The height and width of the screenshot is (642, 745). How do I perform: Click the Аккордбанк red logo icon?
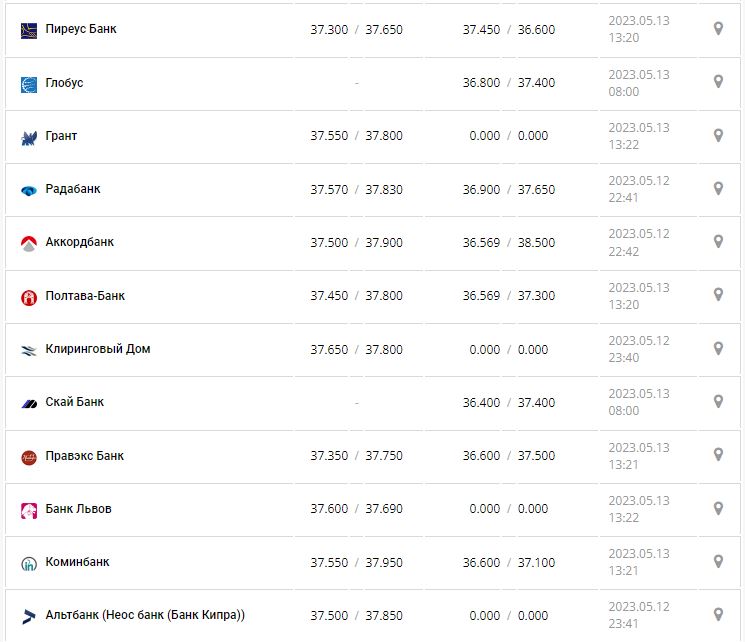[x=29, y=243]
